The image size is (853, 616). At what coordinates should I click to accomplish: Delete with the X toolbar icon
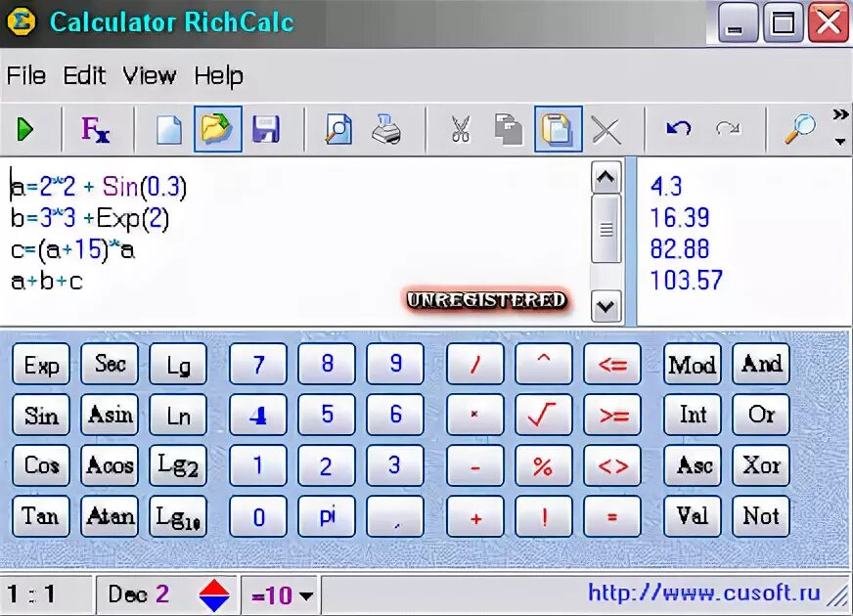[606, 130]
